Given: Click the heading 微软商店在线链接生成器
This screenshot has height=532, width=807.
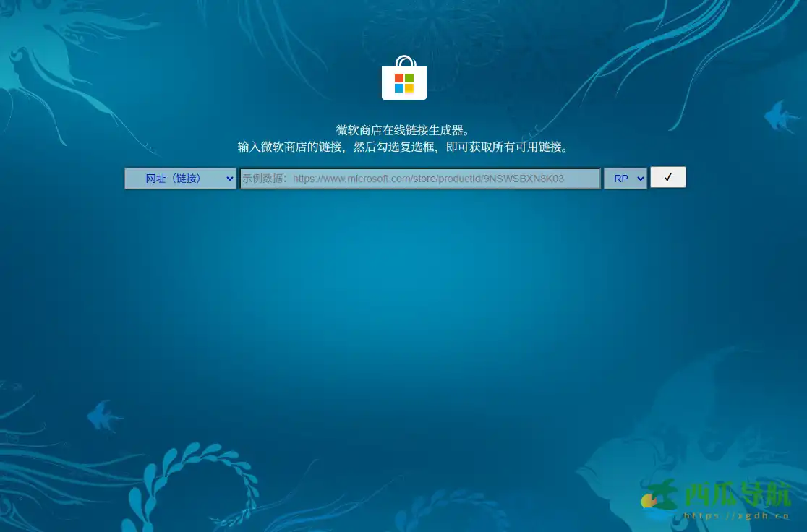Looking at the screenshot, I should click(x=403, y=130).
